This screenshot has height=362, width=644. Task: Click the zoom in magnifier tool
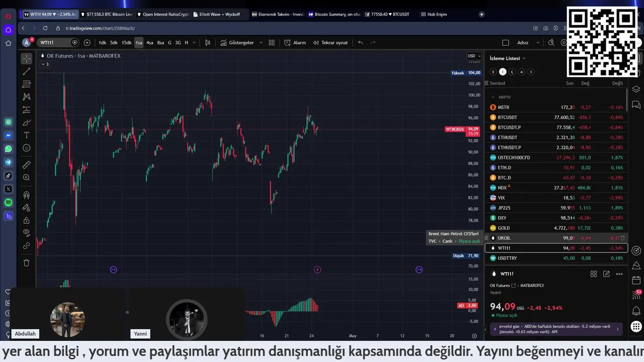pyautogui.click(x=27, y=177)
